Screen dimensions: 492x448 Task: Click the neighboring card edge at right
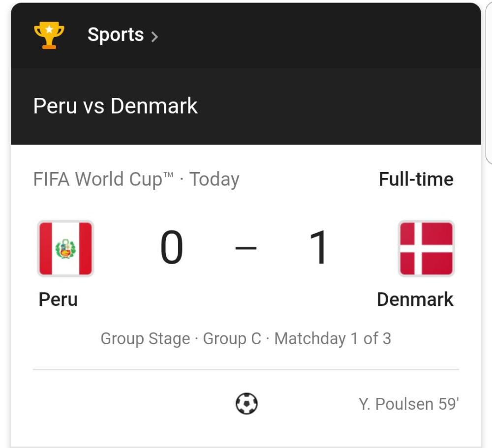click(x=489, y=82)
